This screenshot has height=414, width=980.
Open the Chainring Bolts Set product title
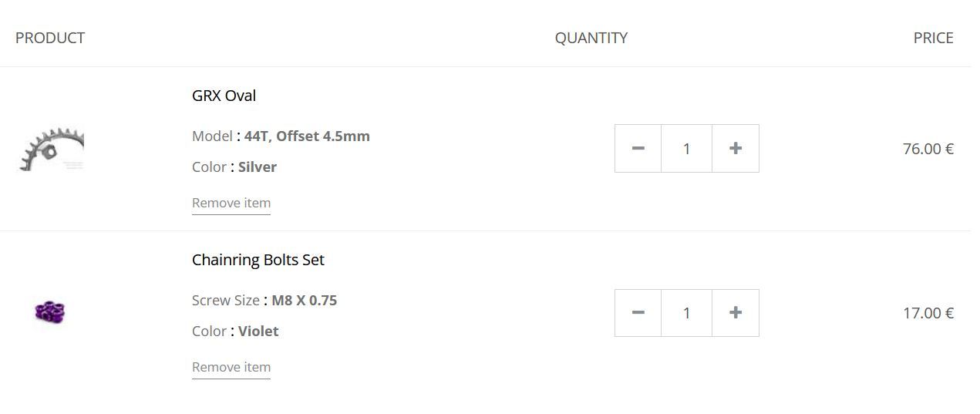pyautogui.click(x=258, y=260)
